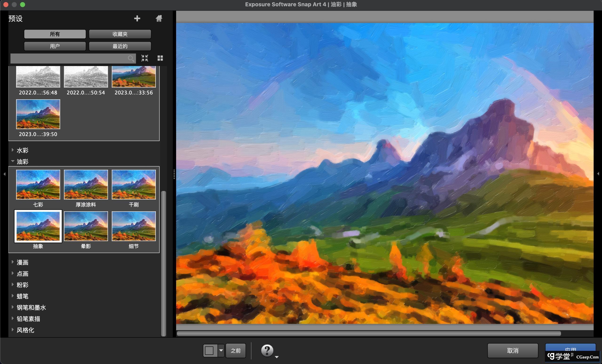Click the preview split square icon
602x364 pixels.
pyautogui.click(x=210, y=351)
